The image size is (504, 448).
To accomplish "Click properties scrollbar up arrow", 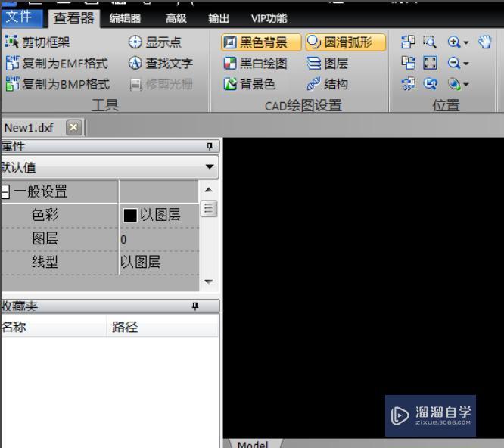I will click(209, 190).
